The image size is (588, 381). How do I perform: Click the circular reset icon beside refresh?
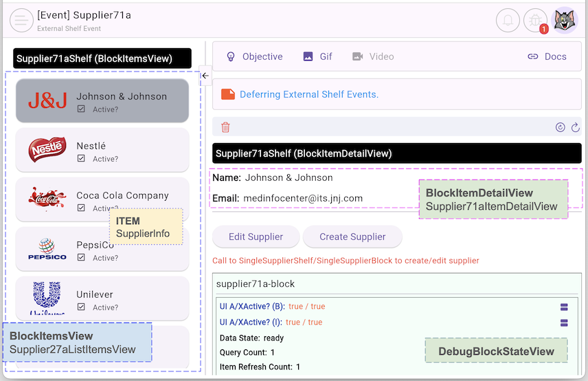pyautogui.click(x=561, y=127)
